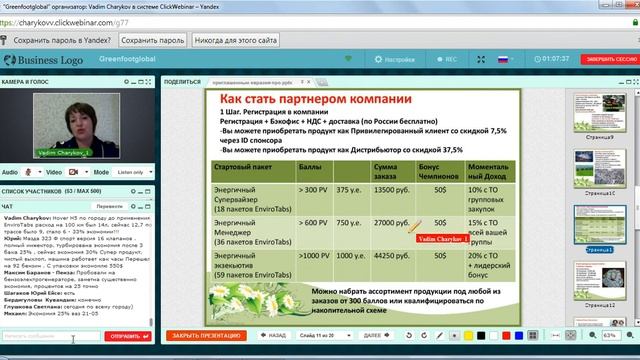Viewport: 640px width, 360px height.
Task: Open the Russian flag language selector
Action: 505,60
